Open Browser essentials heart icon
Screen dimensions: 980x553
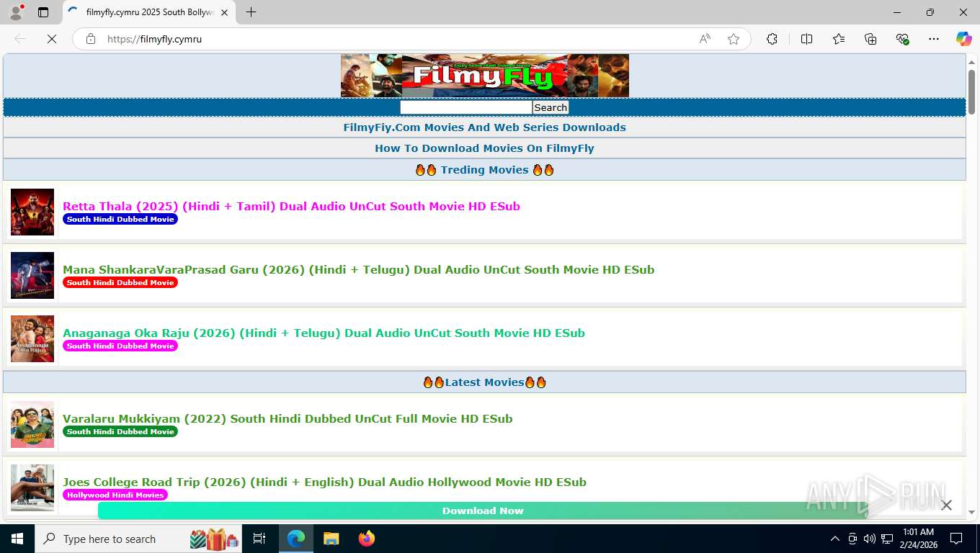coord(902,39)
